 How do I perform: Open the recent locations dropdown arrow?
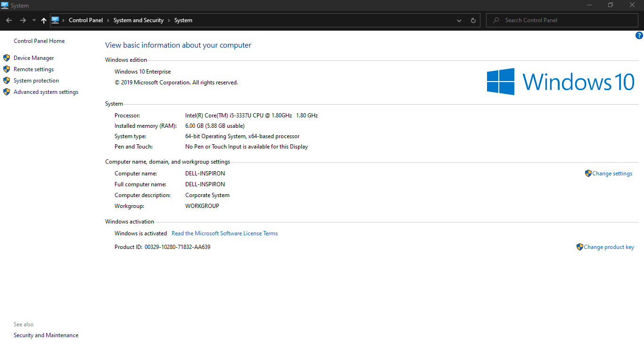[x=34, y=20]
